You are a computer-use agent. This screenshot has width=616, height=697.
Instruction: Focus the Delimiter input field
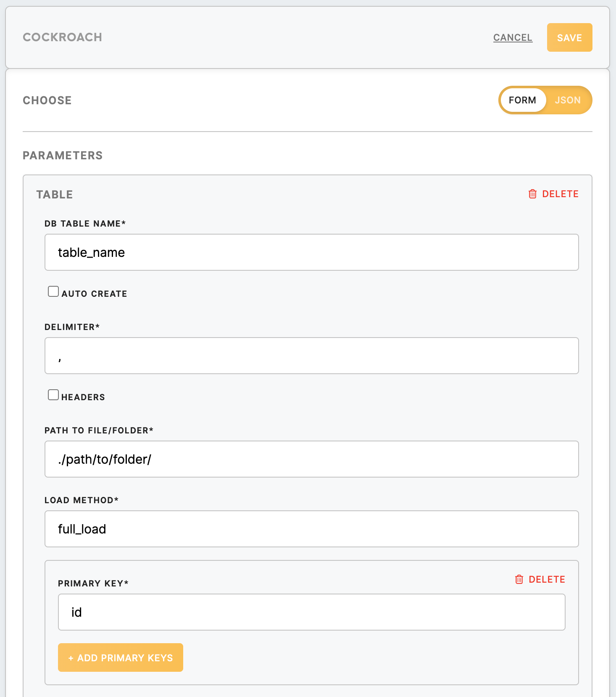[x=311, y=356]
